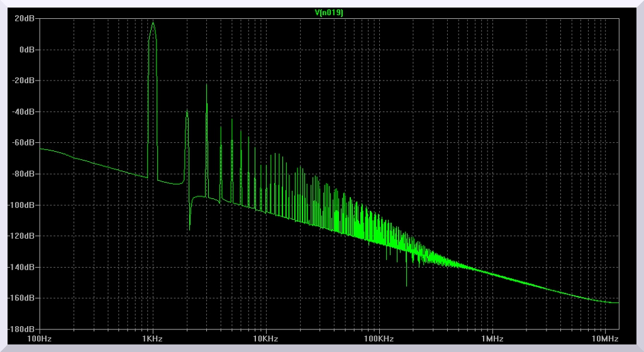This screenshot has width=644, height=352.
Task: Click the downward spike tip near -150dB
Action: click(x=406, y=285)
